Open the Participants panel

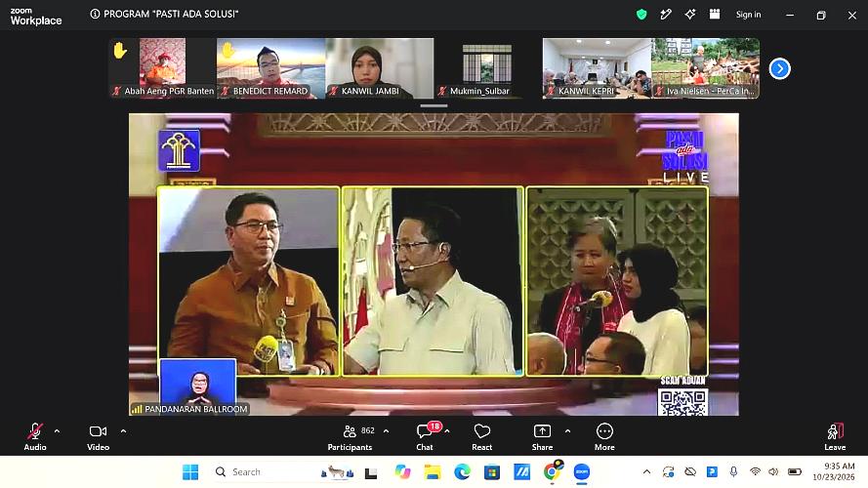pos(350,436)
